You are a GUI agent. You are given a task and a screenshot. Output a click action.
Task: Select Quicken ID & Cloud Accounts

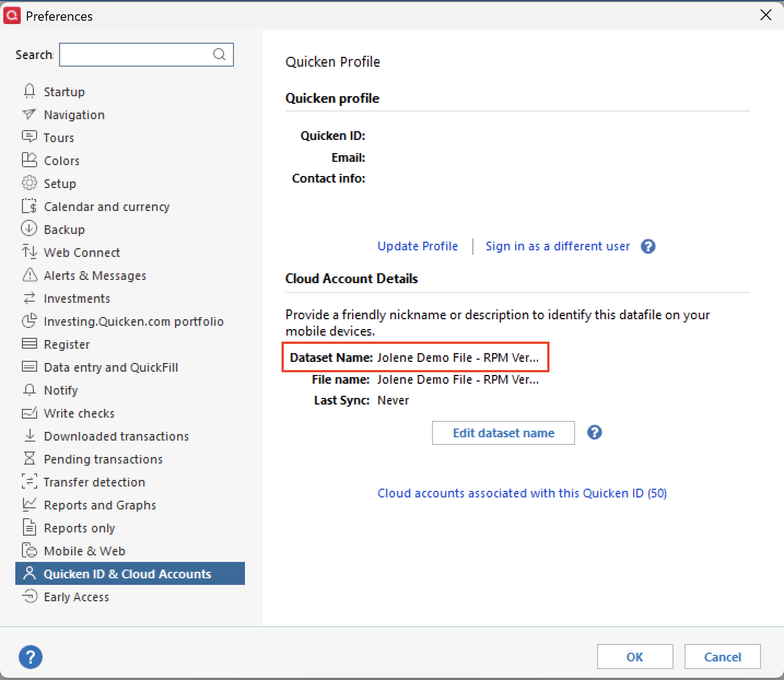(130, 573)
